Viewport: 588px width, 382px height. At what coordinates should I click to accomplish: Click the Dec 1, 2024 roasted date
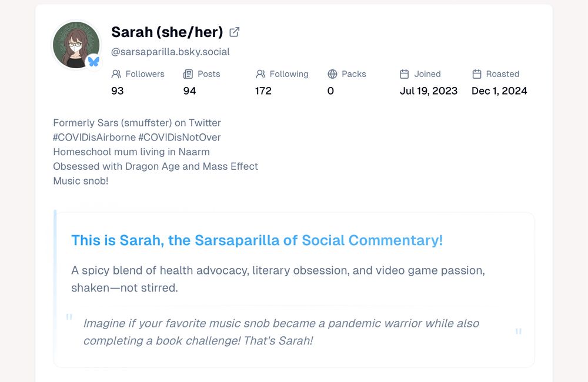[499, 91]
